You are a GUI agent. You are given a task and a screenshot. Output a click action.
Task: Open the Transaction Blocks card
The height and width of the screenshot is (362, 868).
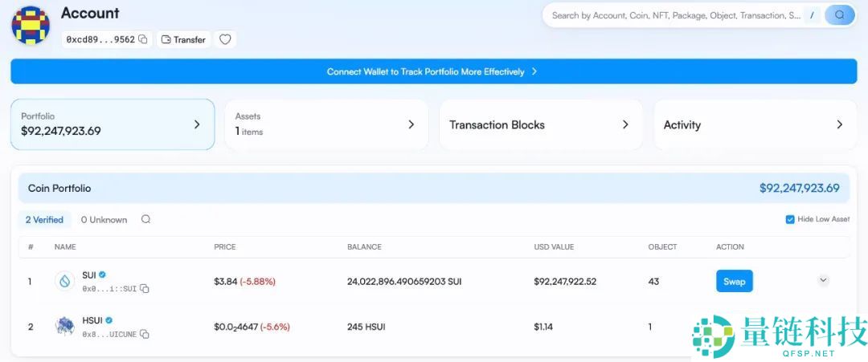(541, 124)
